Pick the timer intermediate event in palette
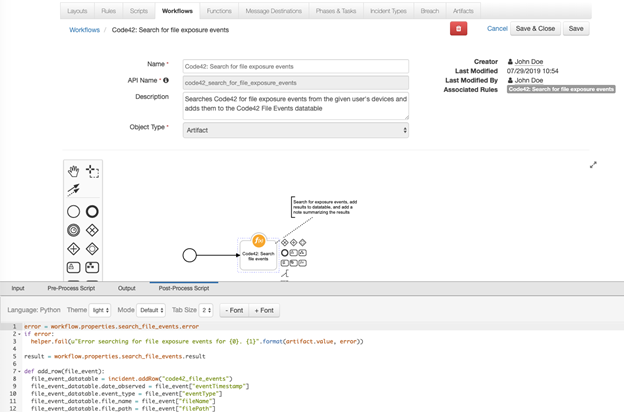Viewport: 624px width, 412px height. (73, 230)
